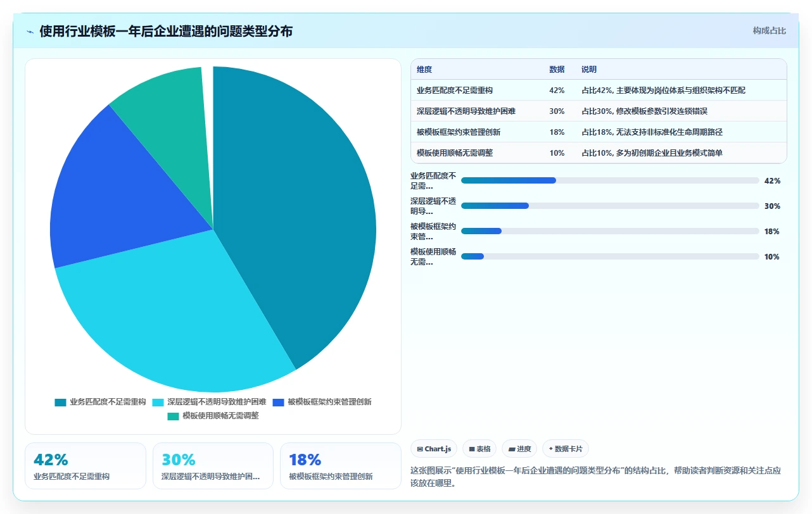Image resolution: width=812 pixels, height=514 pixels.
Task: Click the 数据卡片 tag chip
Action: coord(566,449)
